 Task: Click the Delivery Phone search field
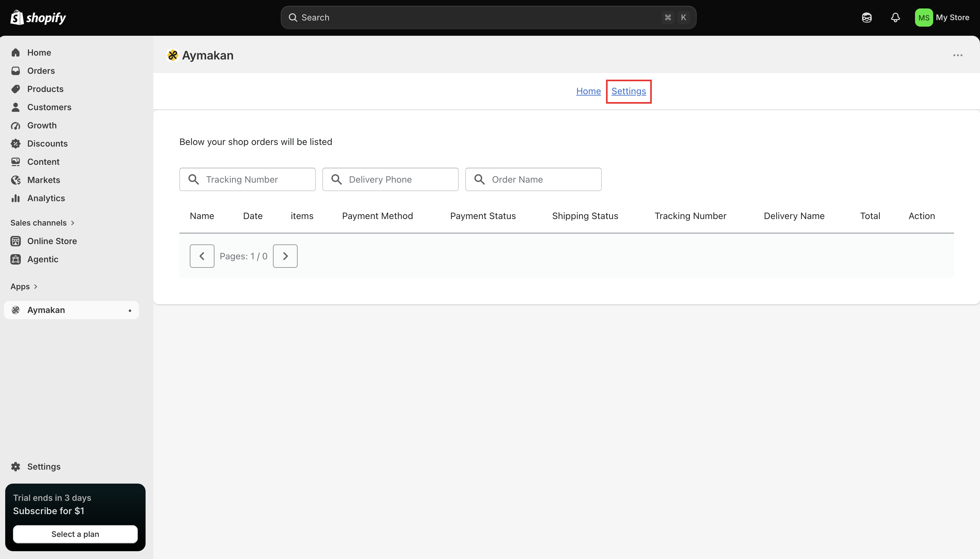click(x=390, y=179)
